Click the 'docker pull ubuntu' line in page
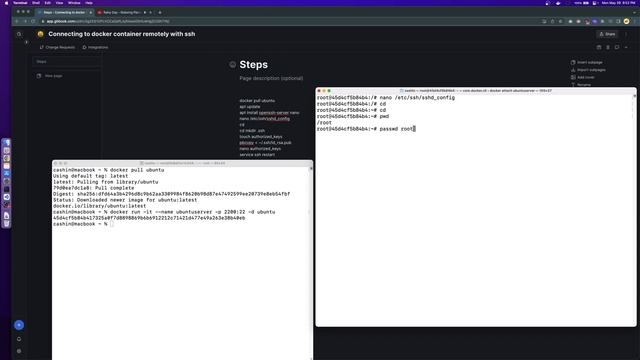This screenshot has height=360, width=640. (257, 100)
